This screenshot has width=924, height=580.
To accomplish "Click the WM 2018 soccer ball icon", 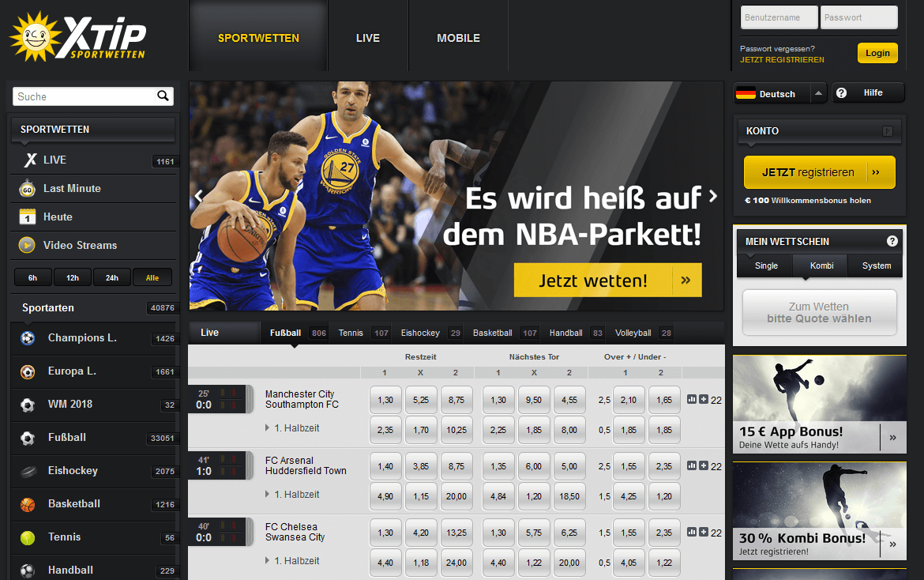I will click(x=28, y=405).
